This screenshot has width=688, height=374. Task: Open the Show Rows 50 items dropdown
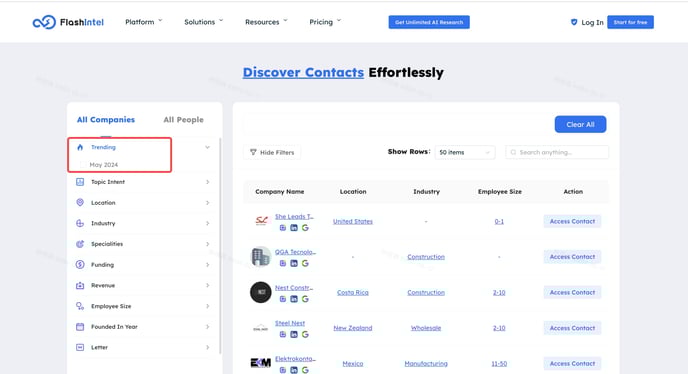tap(465, 152)
